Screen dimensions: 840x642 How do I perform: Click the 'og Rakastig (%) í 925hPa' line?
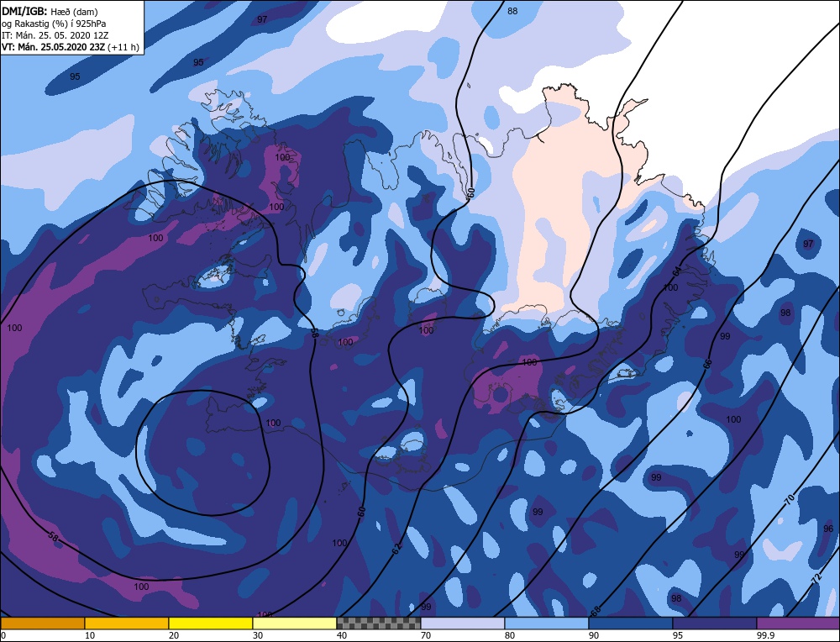[x=54, y=24]
